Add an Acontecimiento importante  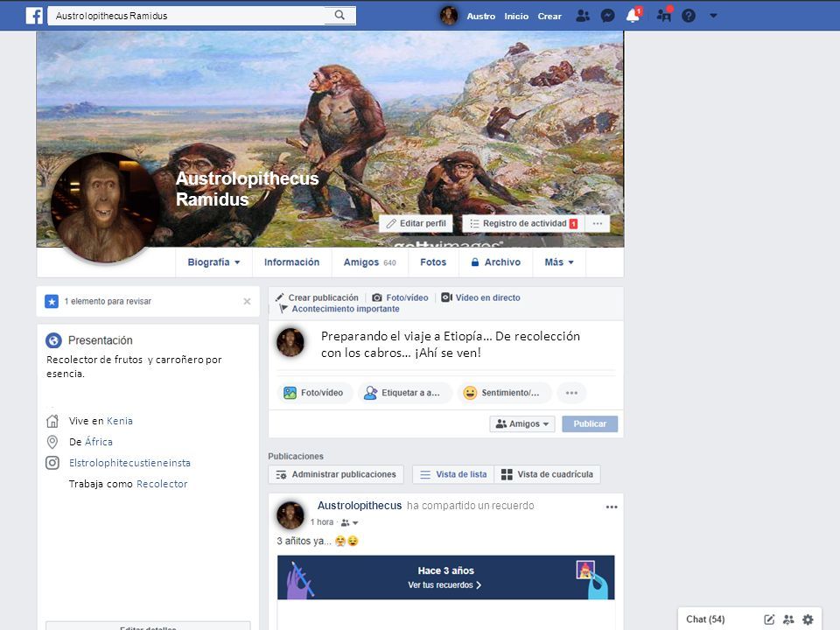coord(339,309)
